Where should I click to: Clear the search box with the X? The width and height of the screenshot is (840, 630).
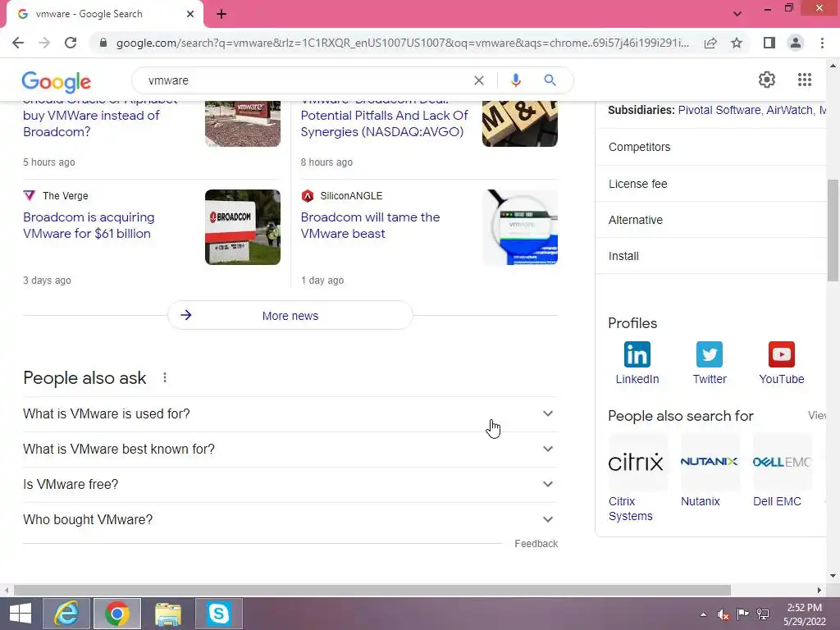(479, 80)
